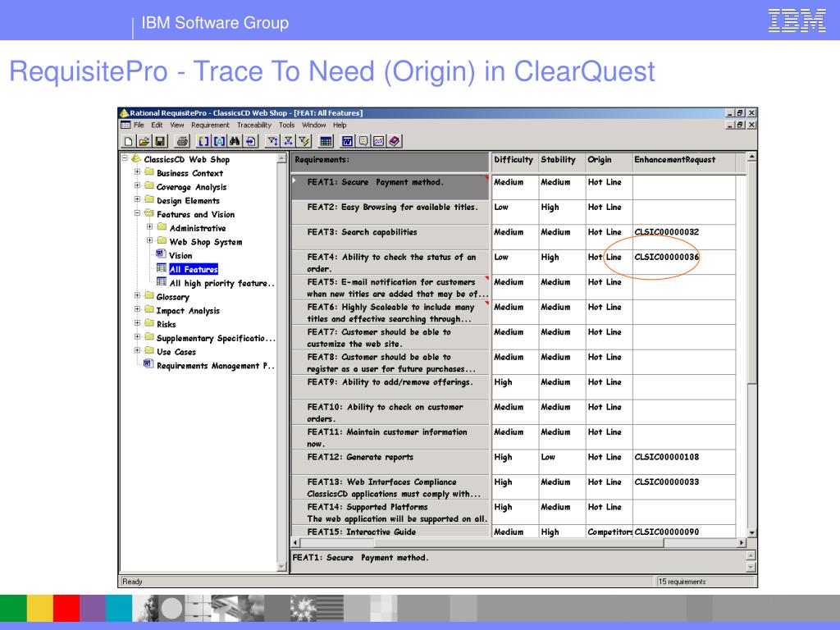Expand the Business Context folder

137,172
